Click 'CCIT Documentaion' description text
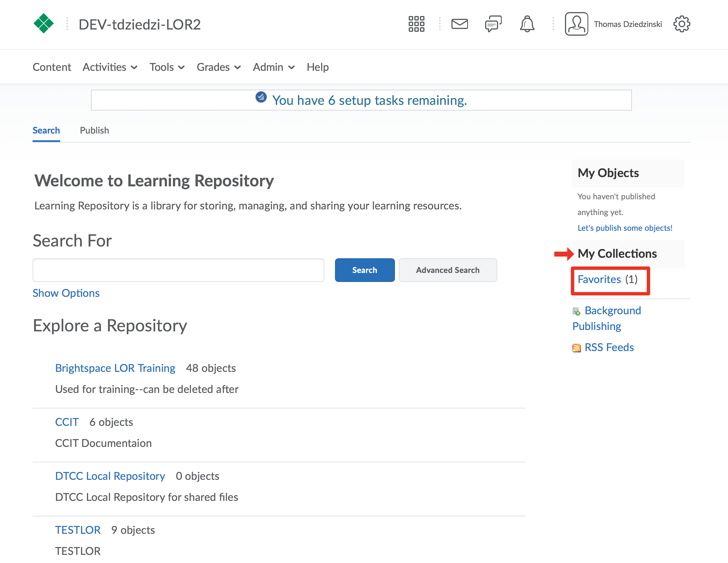This screenshot has width=728, height=563. point(103,443)
